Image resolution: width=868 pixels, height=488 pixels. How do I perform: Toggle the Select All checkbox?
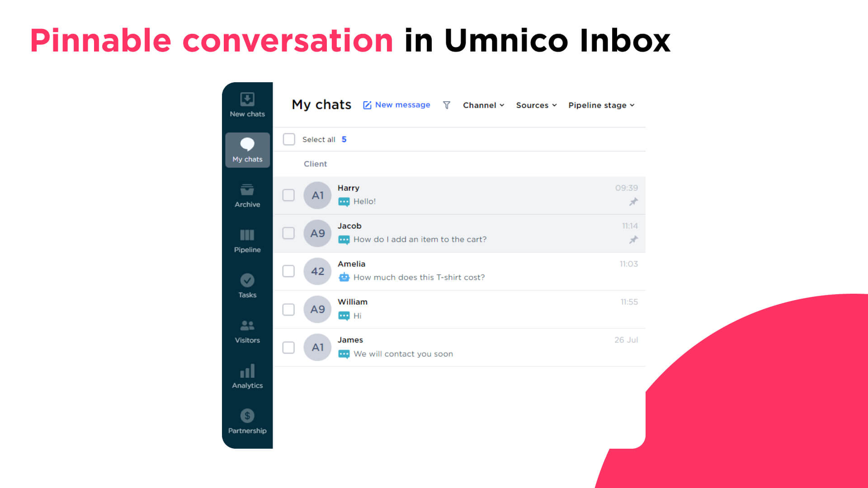(288, 139)
